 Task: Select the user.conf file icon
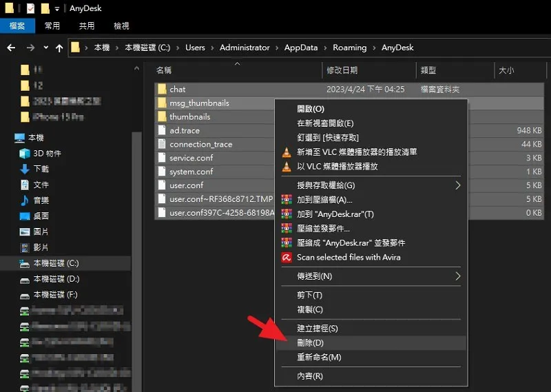tap(162, 185)
